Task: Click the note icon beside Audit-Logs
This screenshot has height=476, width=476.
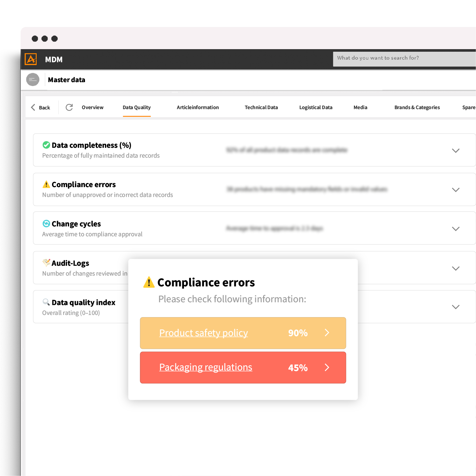Action: (x=46, y=263)
